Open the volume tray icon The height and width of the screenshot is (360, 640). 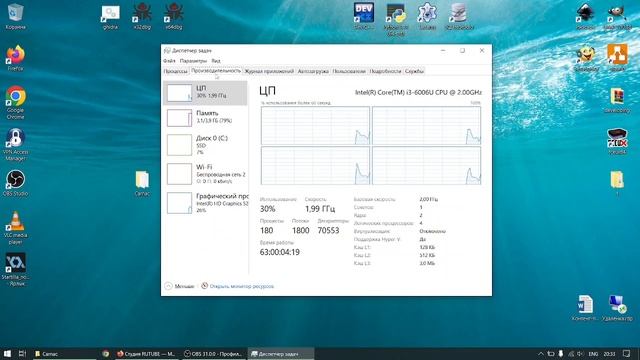pyautogui.click(x=580, y=353)
